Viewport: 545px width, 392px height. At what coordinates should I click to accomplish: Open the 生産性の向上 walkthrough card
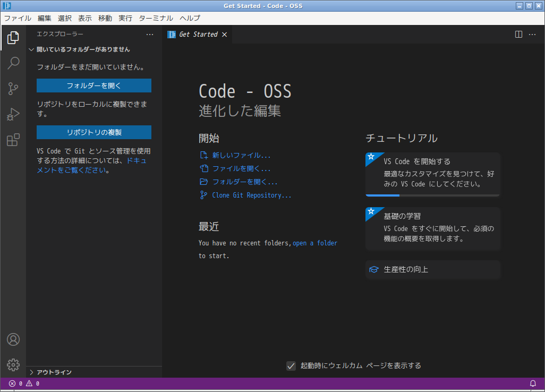coord(433,270)
